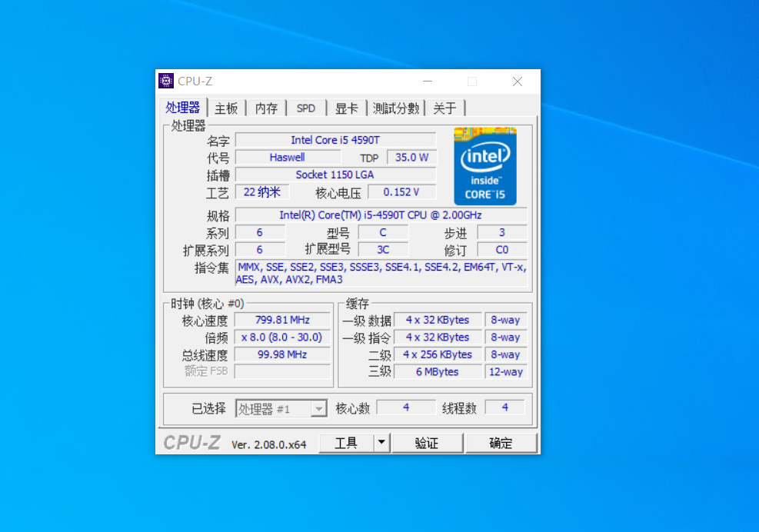Click the bus speed value '99.98 MHz'
The width and height of the screenshot is (759, 532).
tap(283, 355)
